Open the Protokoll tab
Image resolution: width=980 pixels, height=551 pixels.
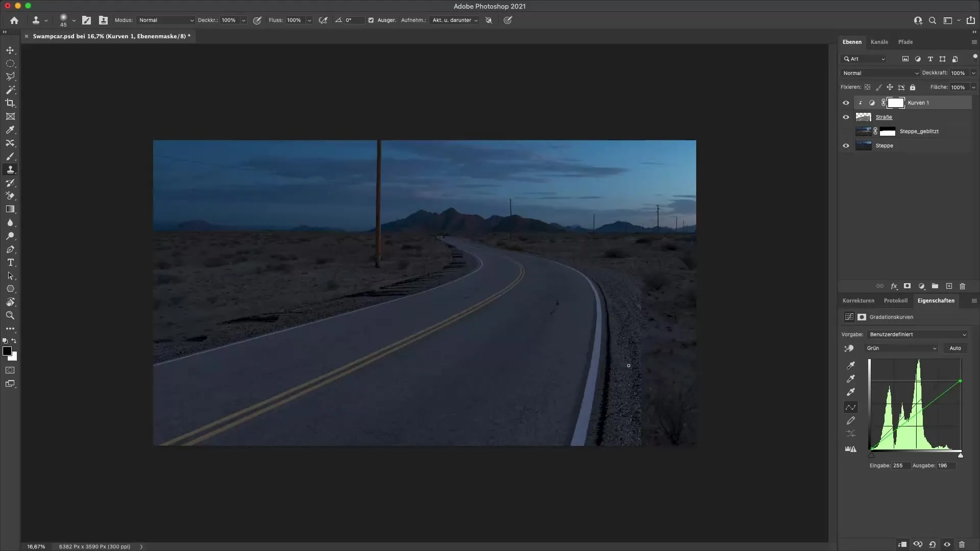point(895,300)
